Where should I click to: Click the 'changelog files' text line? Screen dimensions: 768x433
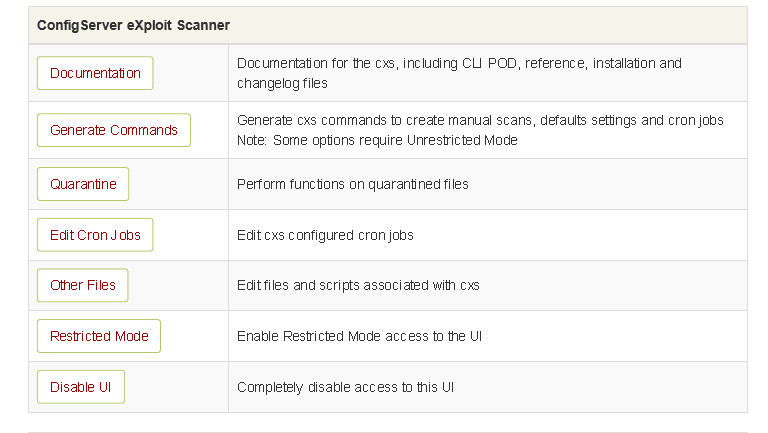pyautogui.click(x=283, y=82)
